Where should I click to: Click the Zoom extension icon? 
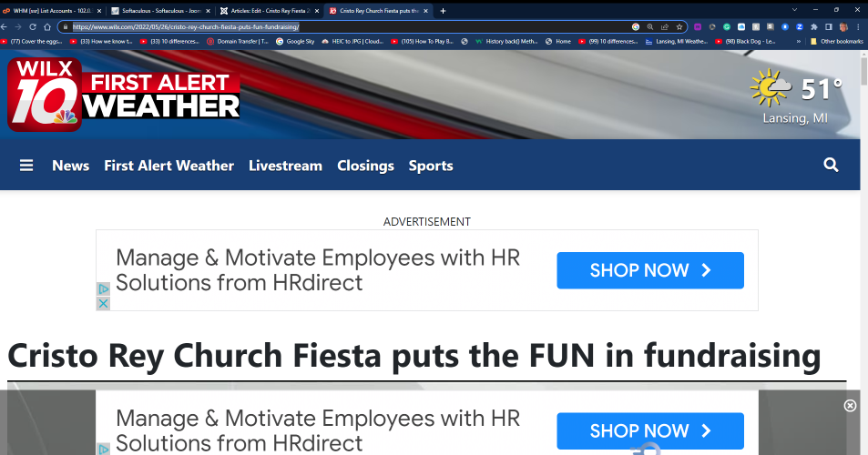(800, 26)
